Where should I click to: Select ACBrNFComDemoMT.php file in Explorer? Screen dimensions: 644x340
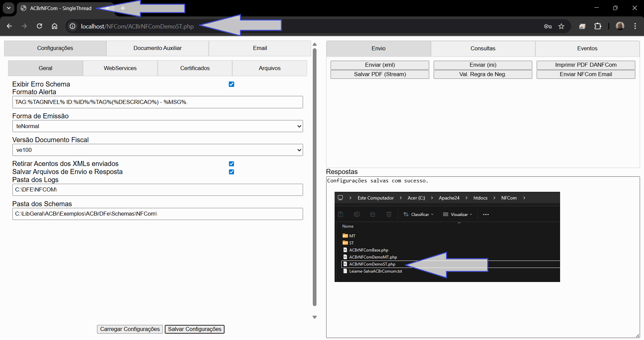tap(370, 257)
